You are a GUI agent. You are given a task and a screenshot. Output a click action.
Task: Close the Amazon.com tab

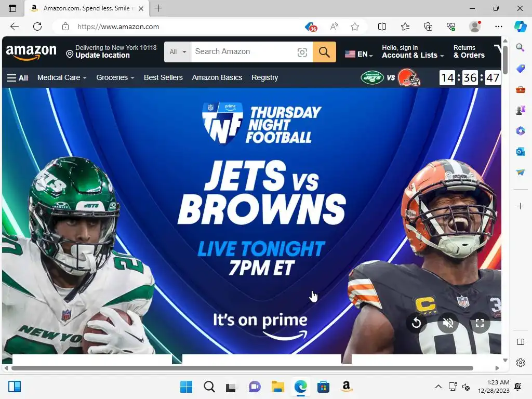tap(141, 8)
